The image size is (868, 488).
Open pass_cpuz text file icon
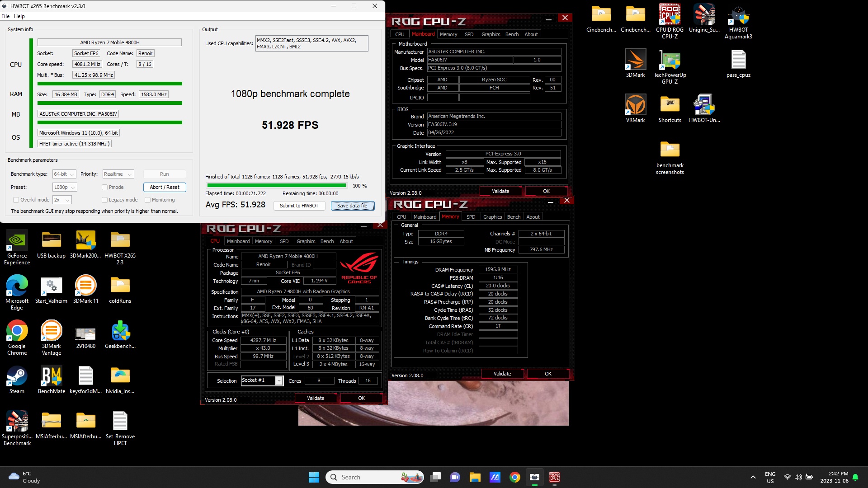[x=738, y=64]
